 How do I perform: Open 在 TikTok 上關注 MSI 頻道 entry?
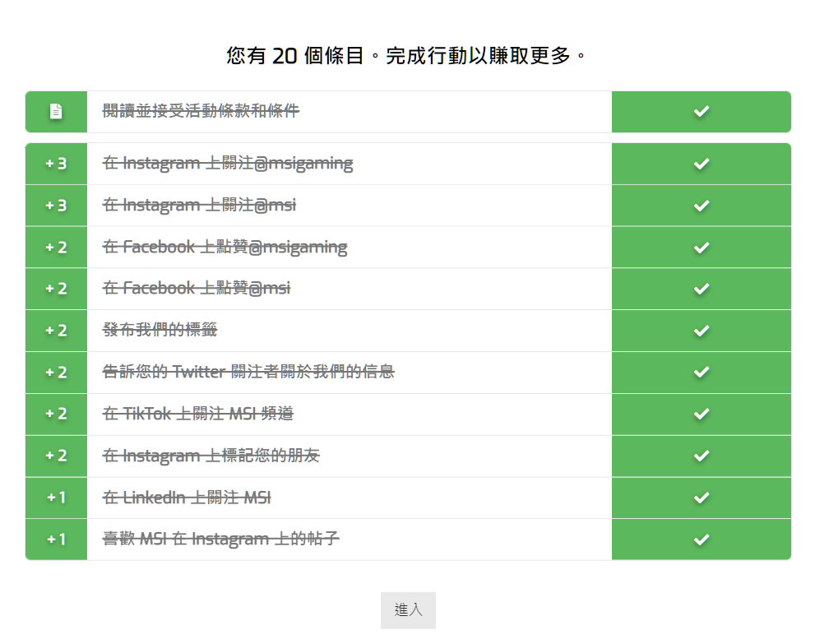pos(198,414)
